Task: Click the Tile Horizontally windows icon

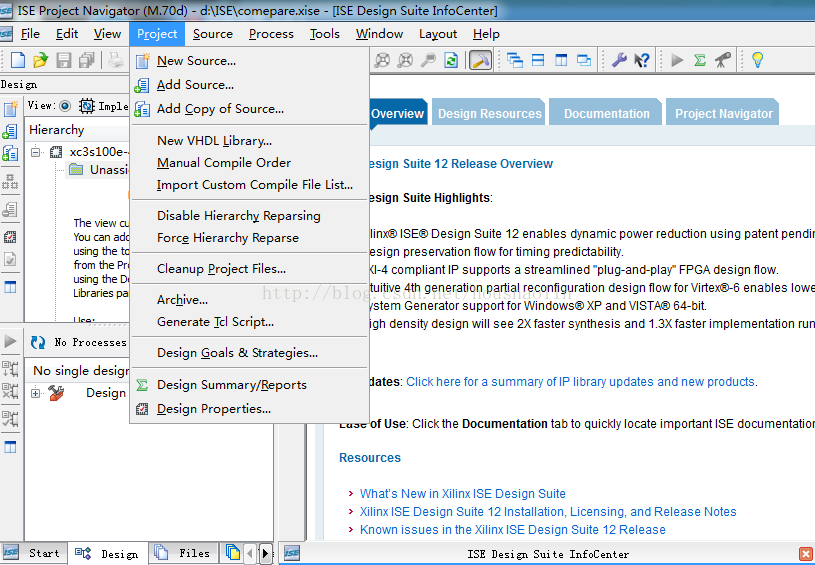Action: (538, 60)
